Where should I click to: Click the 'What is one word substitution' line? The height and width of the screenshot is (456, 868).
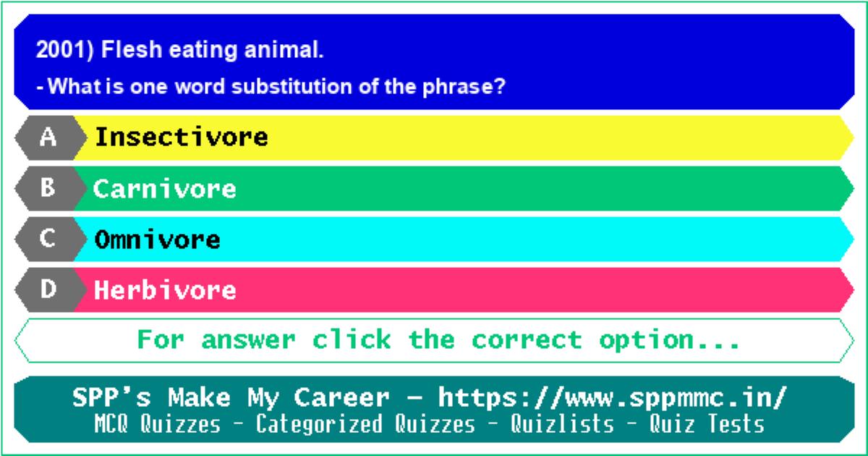coord(271,88)
